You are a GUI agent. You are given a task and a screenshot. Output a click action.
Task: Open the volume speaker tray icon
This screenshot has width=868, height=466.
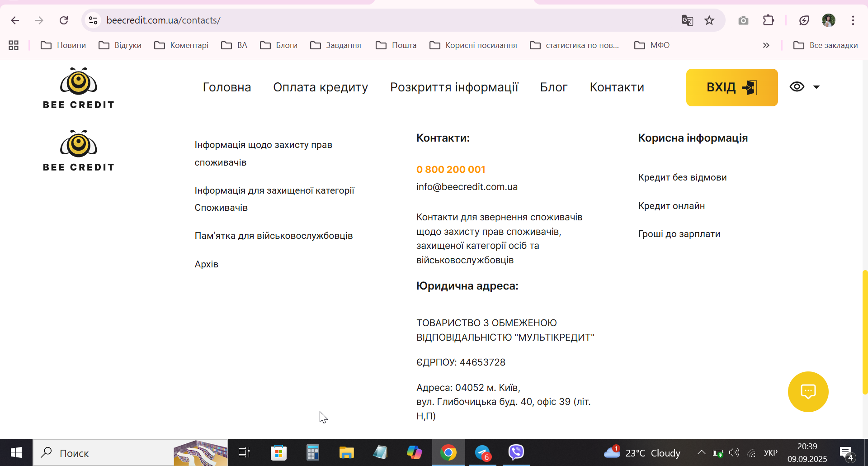734,453
